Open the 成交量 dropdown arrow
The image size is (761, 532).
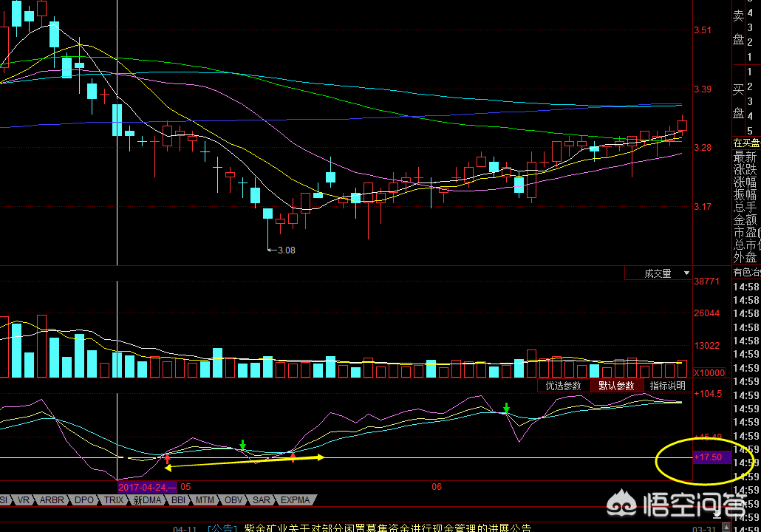point(686,273)
